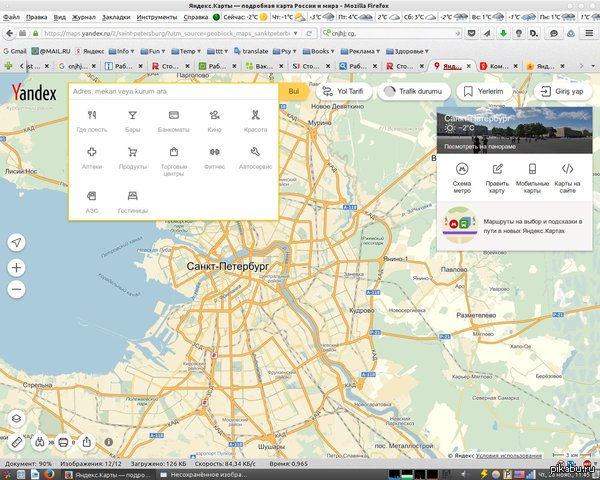Open 'Мобильные карты' phone icon
Screen dimensions: 600x480
[532, 178]
